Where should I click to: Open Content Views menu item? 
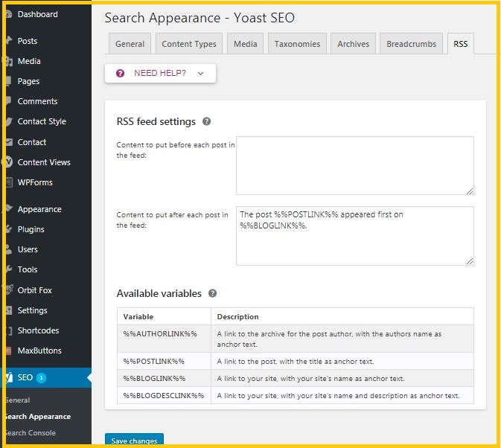(x=44, y=162)
